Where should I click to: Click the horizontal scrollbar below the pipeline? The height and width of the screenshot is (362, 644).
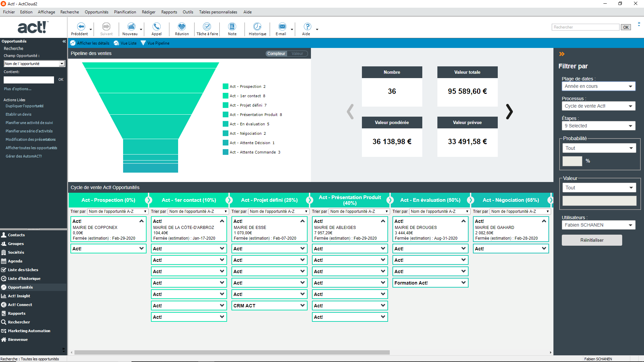tap(232, 352)
